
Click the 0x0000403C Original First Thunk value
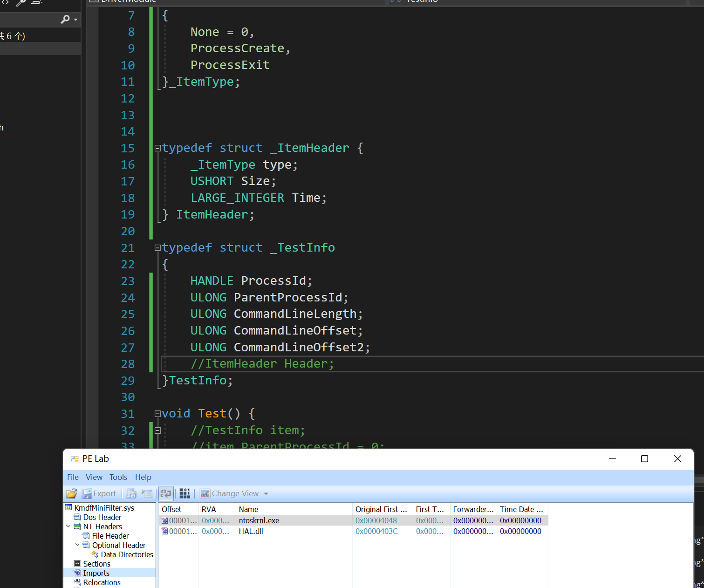pyautogui.click(x=376, y=531)
